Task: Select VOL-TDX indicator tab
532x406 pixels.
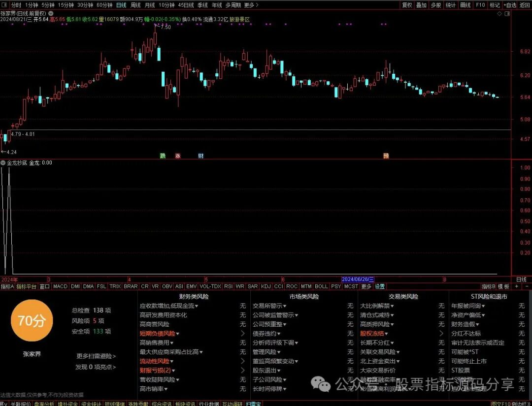Action: coord(210,286)
